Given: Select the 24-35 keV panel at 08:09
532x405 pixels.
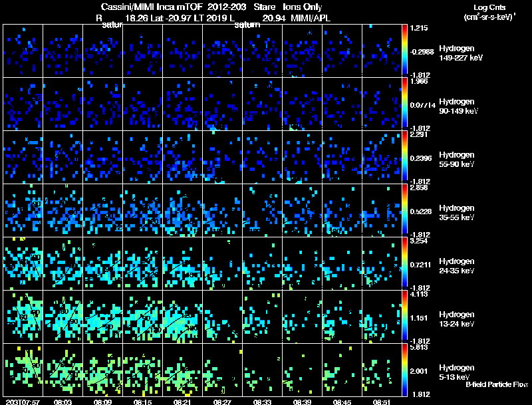Looking at the screenshot, I should [x=103, y=263].
